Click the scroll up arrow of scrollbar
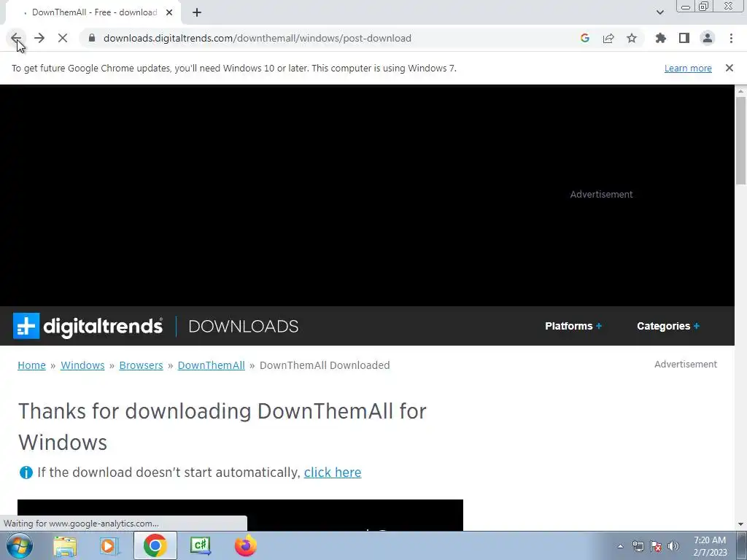 740,90
